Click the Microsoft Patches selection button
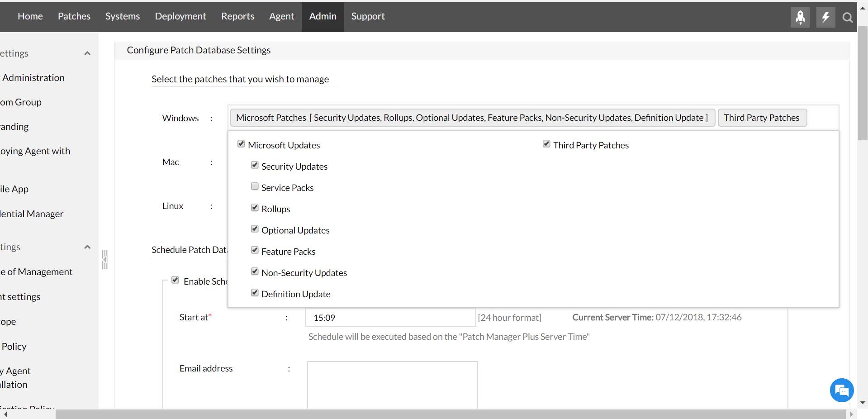This screenshot has width=868, height=419. pos(472,117)
